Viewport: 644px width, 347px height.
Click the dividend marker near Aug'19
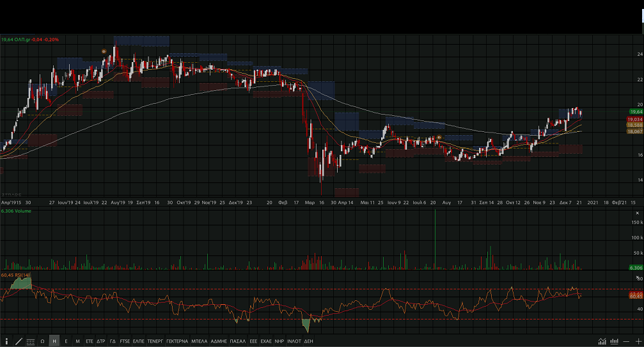click(104, 51)
